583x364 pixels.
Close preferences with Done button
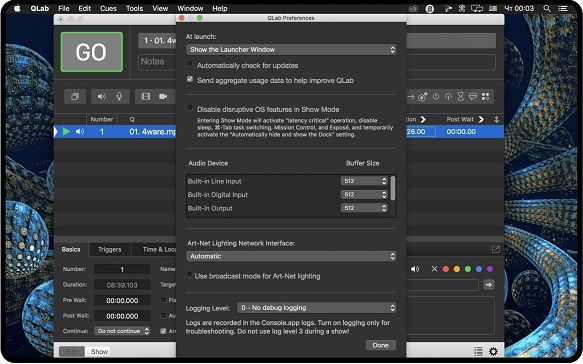[x=380, y=345]
